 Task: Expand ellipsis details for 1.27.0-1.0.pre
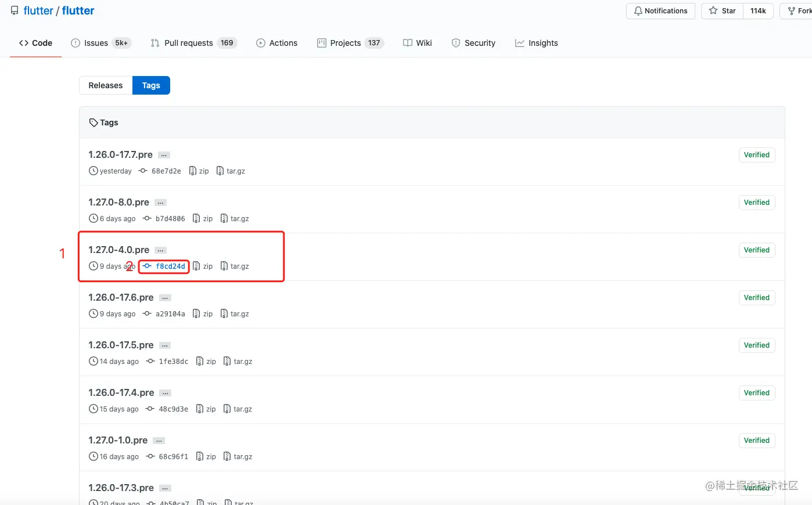(159, 441)
